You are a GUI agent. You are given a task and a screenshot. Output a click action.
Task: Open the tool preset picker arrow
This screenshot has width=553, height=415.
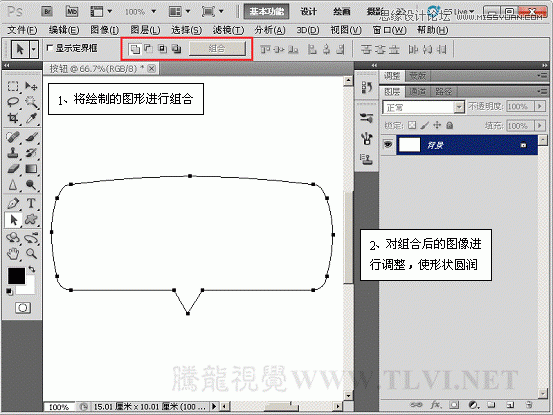(34, 49)
